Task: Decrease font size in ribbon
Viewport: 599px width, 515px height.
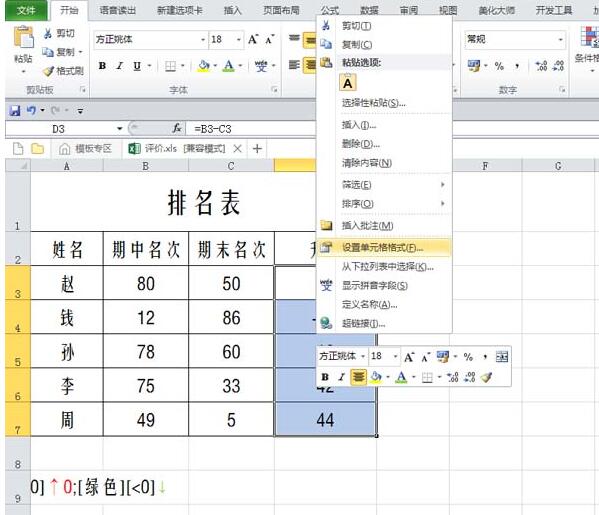Action: click(269, 39)
